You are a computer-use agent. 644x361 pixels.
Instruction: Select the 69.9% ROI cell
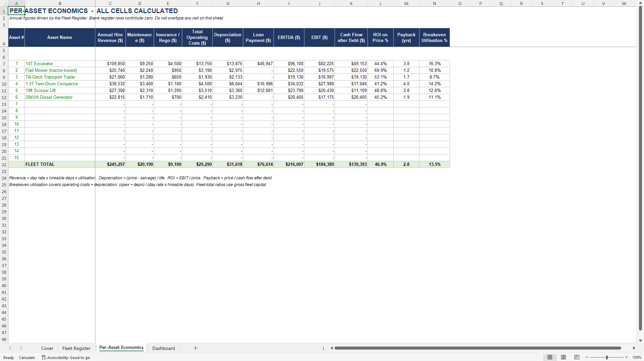[381, 71]
